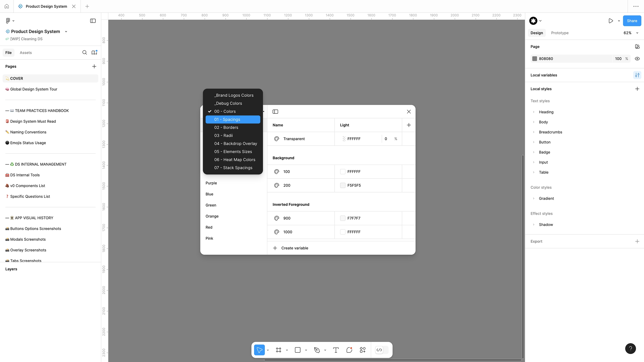The width and height of the screenshot is (644, 362).
Task: Open the local variables panel icon
Action: (x=637, y=75)
